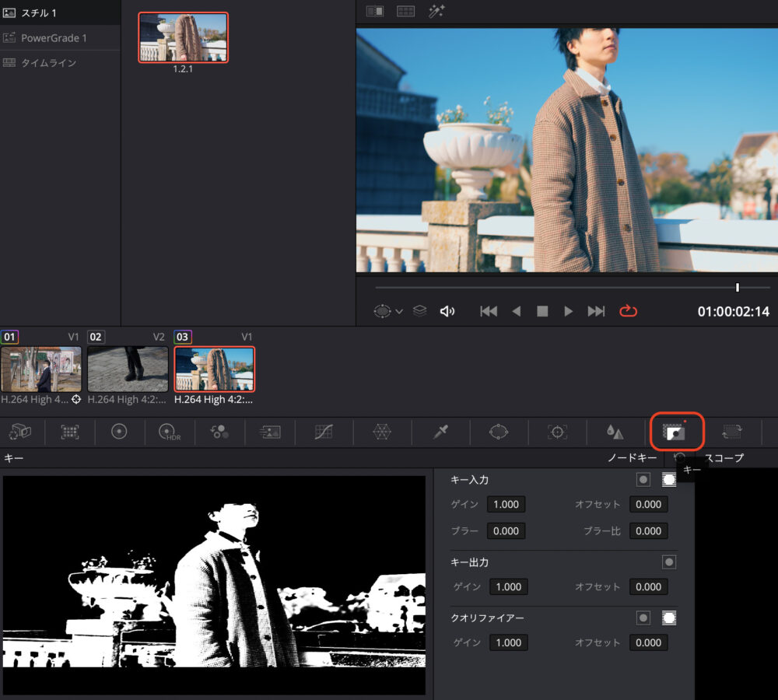Click the viewer scrubber playhead
Screen dimensions: 778x700
pos(738,288)
